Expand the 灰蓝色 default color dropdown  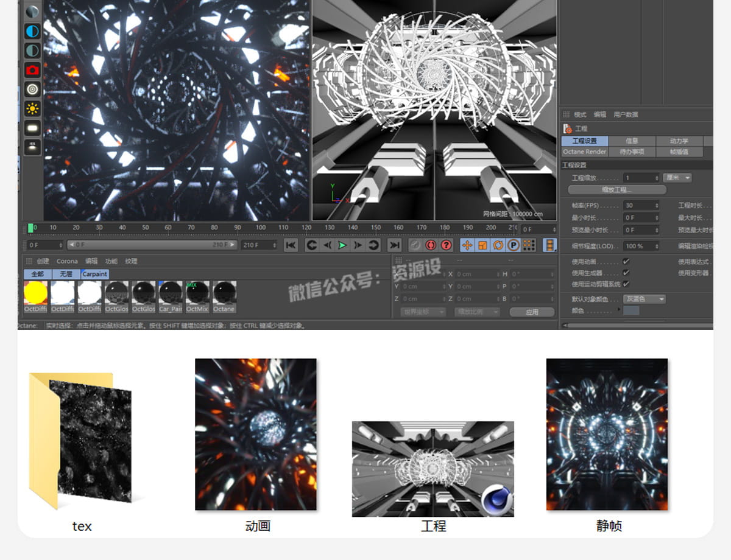click(644, 299)
